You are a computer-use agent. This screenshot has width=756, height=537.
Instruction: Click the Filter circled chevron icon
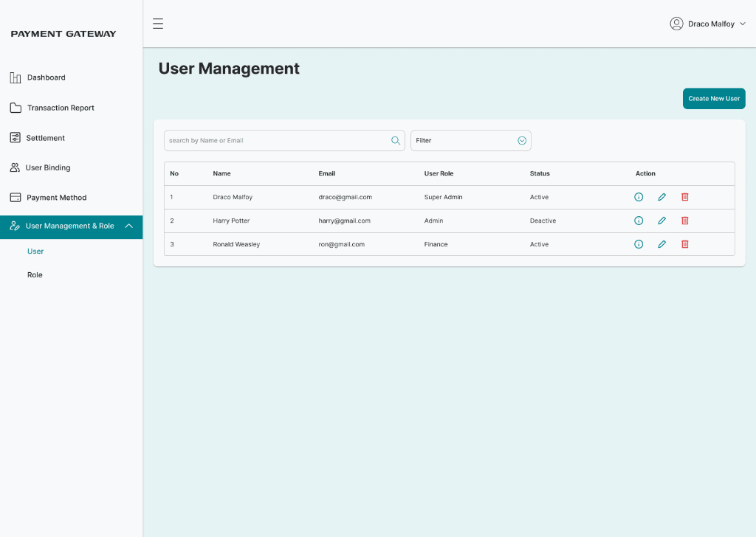522,141
